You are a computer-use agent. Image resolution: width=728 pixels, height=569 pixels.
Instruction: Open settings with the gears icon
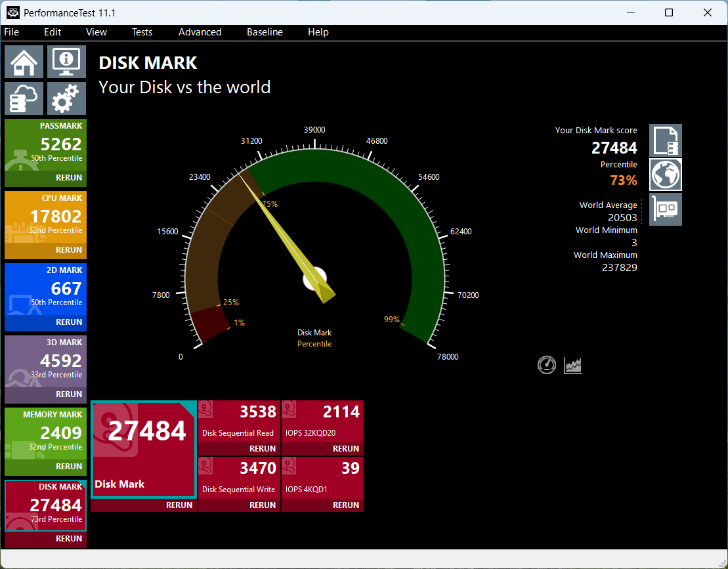click(66, 98)
